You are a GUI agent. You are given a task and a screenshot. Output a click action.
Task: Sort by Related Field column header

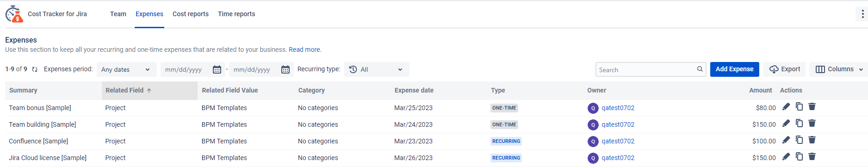149,91
